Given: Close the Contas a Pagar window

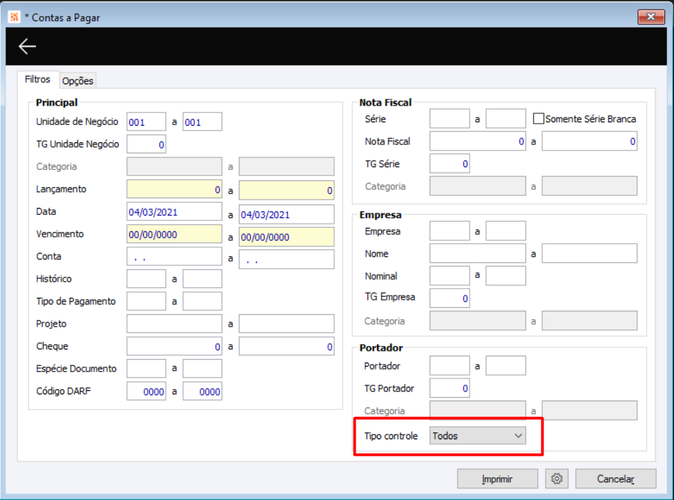Looking at the screenshot, I should click(651, 17).
